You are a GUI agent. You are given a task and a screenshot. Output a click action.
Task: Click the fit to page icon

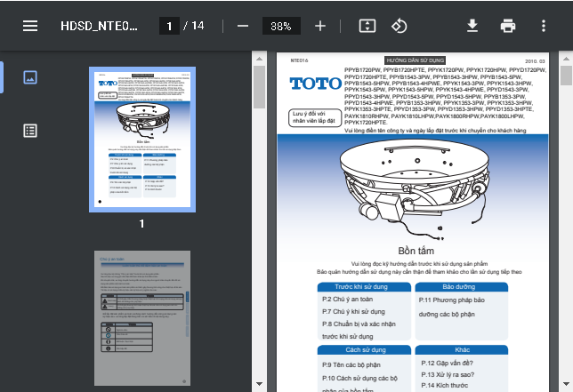point(367,26)
